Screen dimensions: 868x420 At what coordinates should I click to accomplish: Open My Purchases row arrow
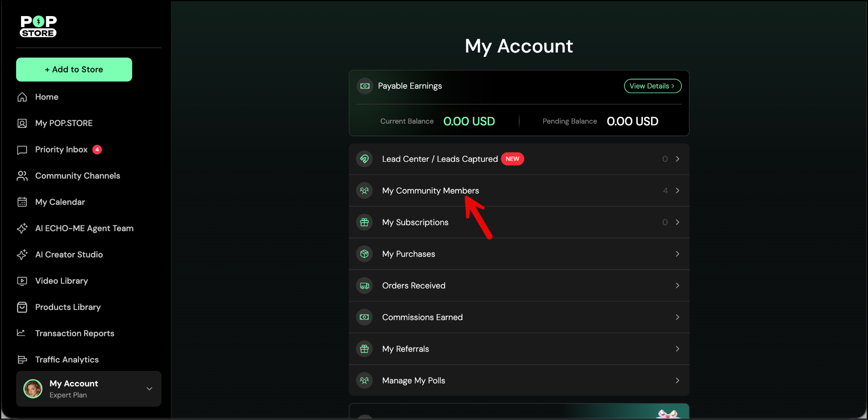click(677, 254)
